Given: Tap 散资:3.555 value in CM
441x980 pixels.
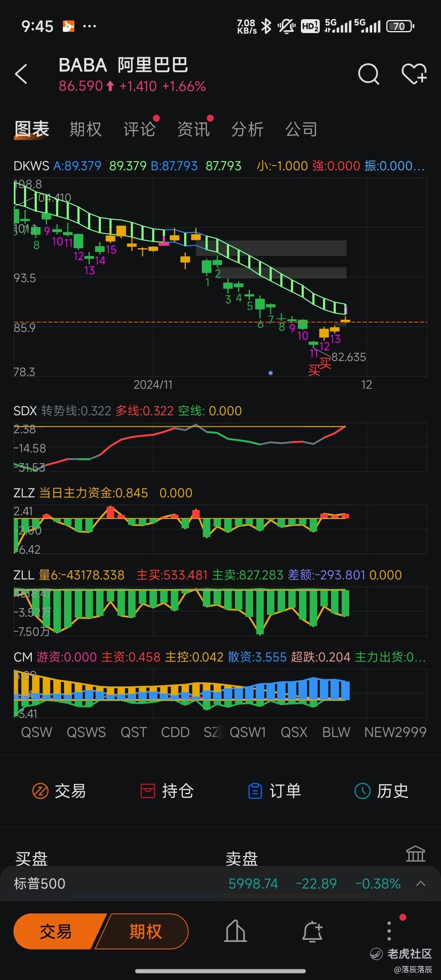Looking at the screenshot, I should 257,657.
